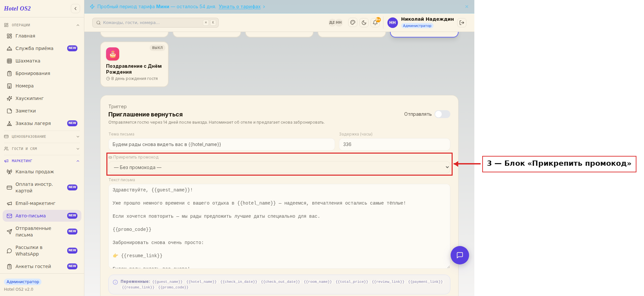Click the info icon near Переменные
Screen dimensions: 644x296
(115, 282)
